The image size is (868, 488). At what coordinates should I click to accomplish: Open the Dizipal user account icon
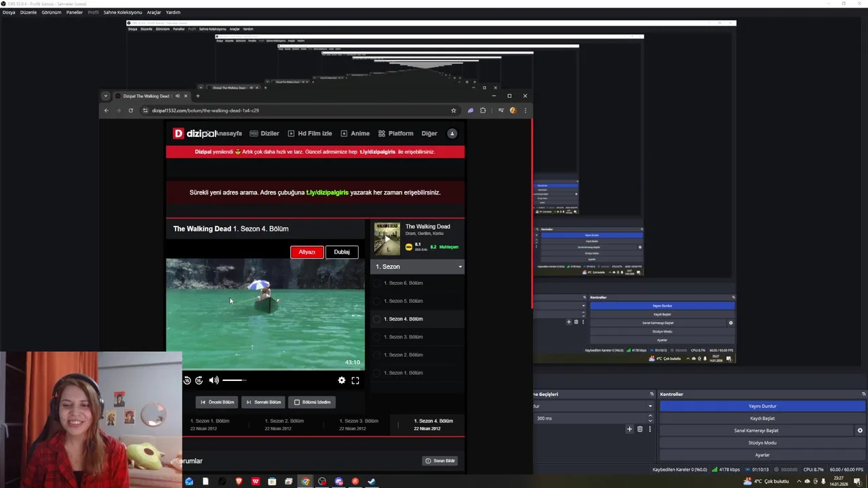coord(452,134)
